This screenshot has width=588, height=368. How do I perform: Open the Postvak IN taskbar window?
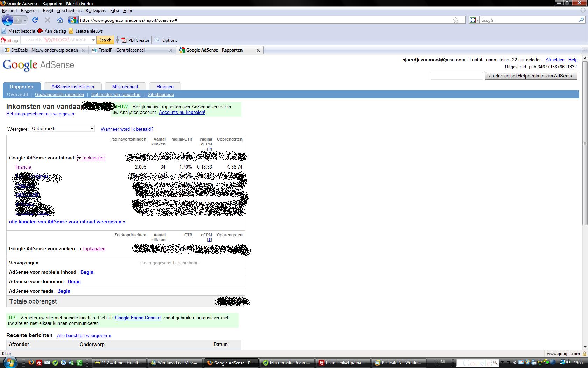[399, 363]
